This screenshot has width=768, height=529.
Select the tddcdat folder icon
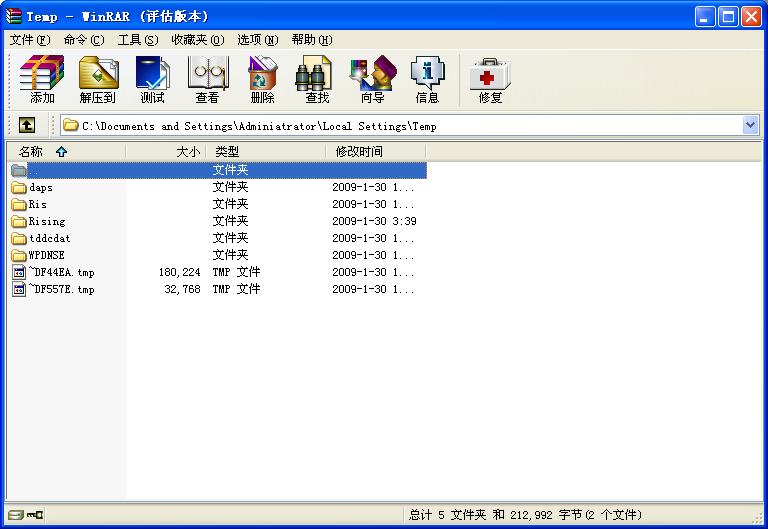point(19,239)
